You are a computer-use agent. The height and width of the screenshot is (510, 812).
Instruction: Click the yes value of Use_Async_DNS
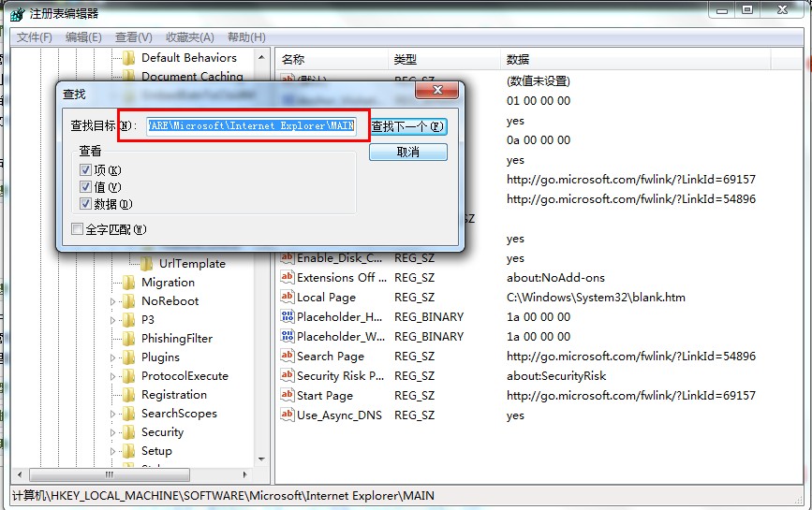coord(515,415)
